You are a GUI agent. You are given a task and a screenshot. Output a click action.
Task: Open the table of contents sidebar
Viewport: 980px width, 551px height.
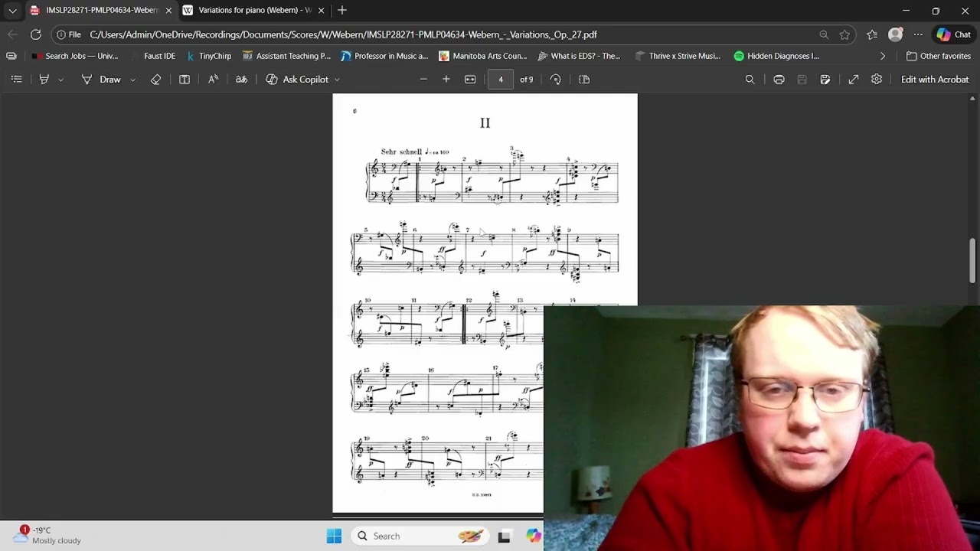[x=16, y=80]
